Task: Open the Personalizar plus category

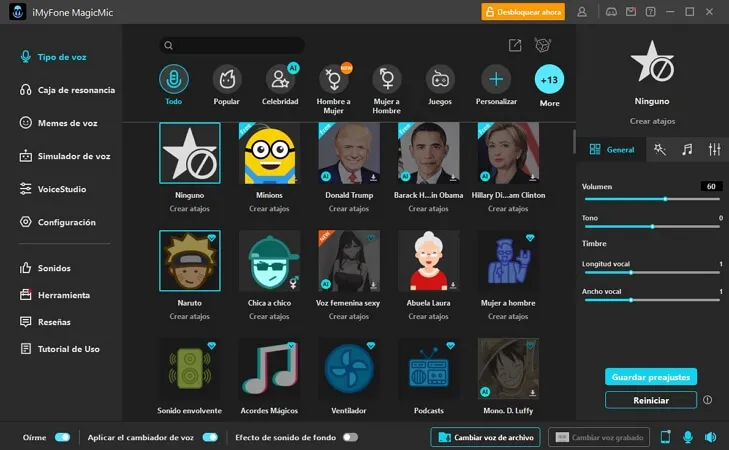Action: (496, 85)
